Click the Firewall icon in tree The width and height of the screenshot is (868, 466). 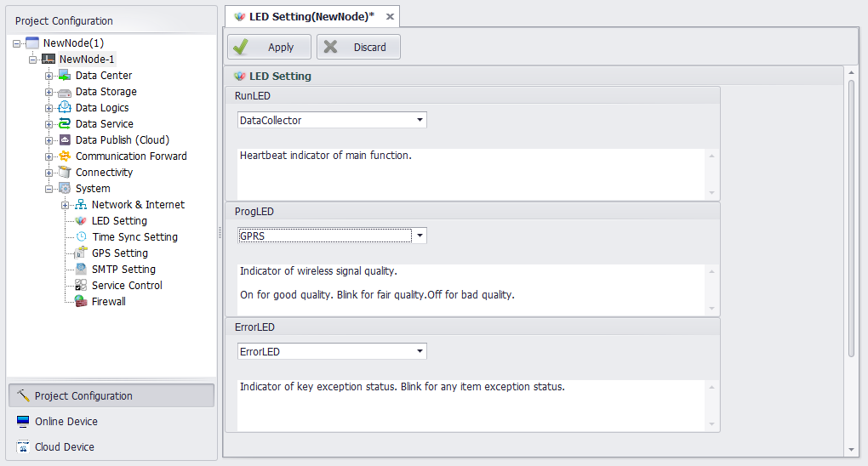point(81,302)
